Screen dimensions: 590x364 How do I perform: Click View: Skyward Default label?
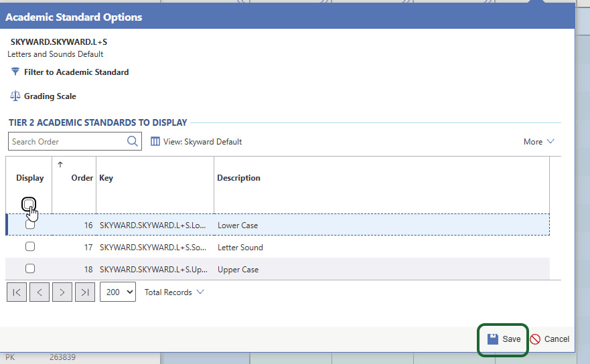tap(202, 142)
